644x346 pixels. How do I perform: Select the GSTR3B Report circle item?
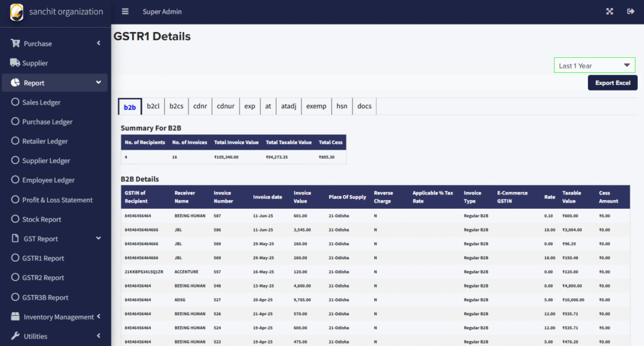tap(15, 297)
